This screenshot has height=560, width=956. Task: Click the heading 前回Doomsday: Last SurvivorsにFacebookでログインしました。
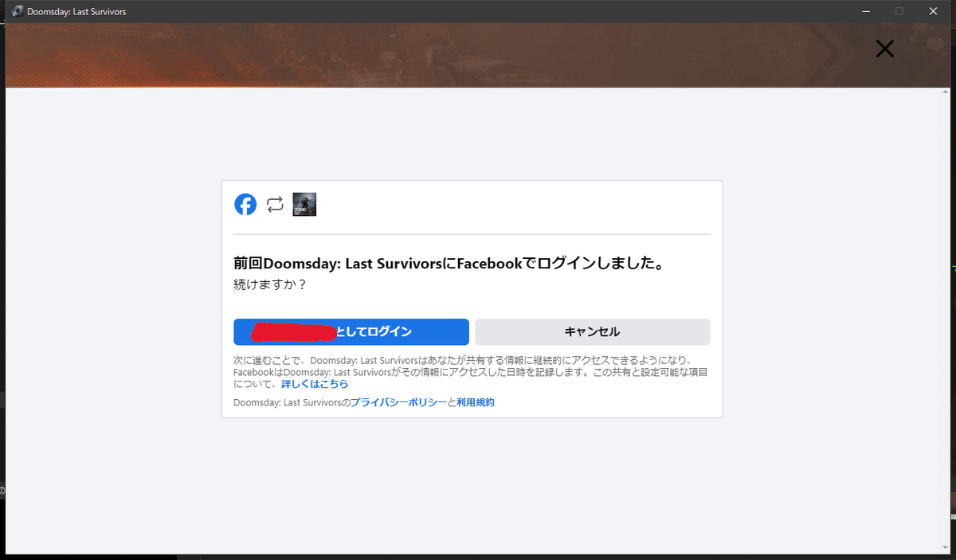pyautogui.click(x=449, y=264)
